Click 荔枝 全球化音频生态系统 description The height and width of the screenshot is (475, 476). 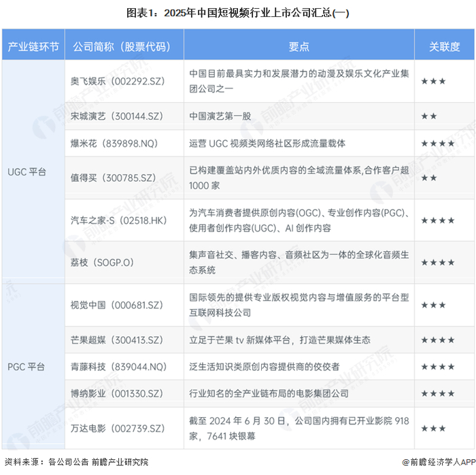299,262
